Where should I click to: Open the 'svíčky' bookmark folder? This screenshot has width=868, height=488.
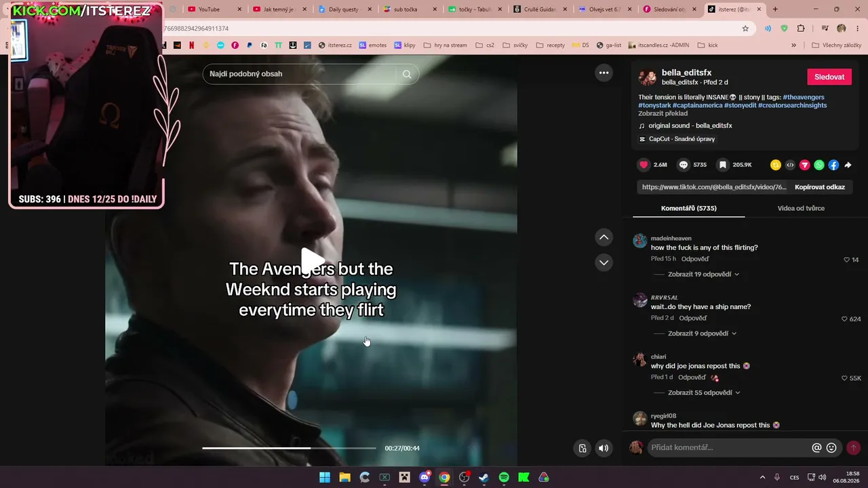515,45
